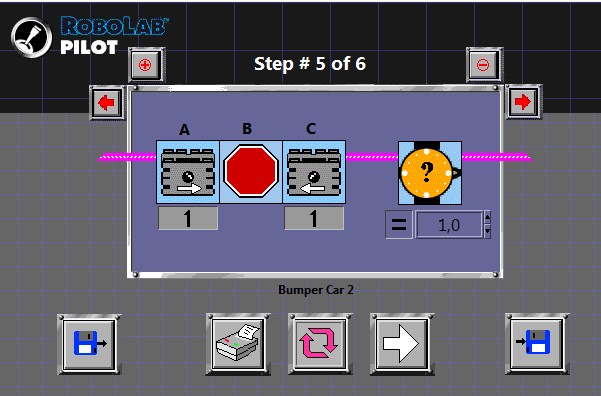Decrease time value with down stepper arrow
Viewport: 601px width, 396px height.
tap(488, 232)
